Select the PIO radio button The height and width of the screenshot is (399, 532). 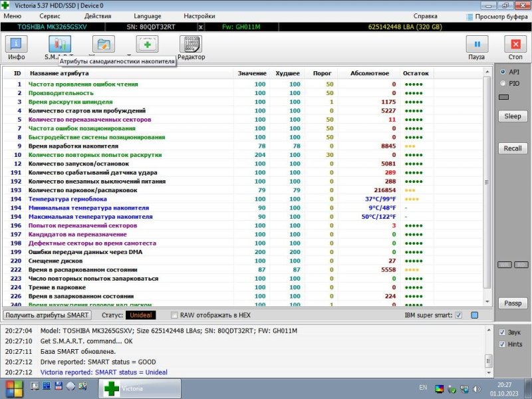503,83
